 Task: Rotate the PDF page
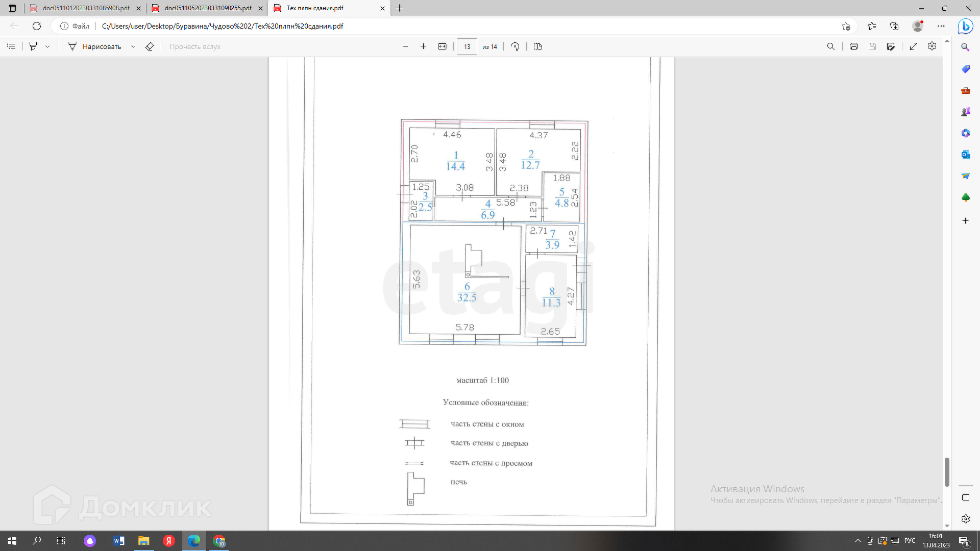click(x=515, y=46)
